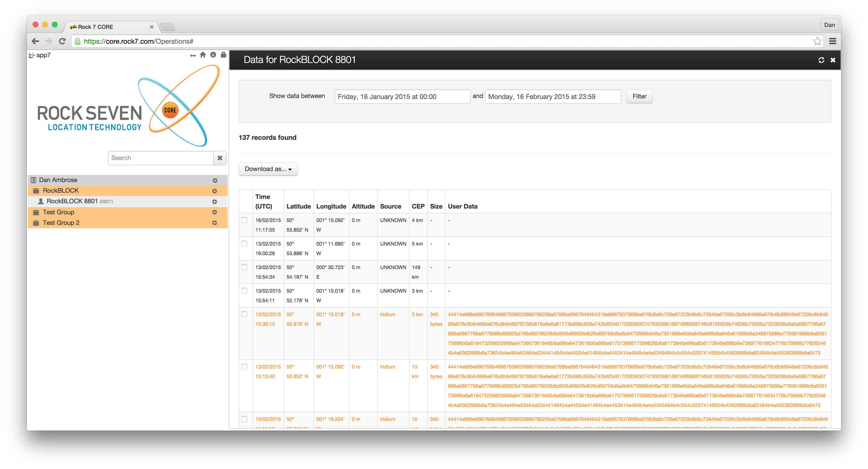Close the Data for RockBLOCK 8801 panel
This screenshot has width=868, height=469.
pos(833,60)
